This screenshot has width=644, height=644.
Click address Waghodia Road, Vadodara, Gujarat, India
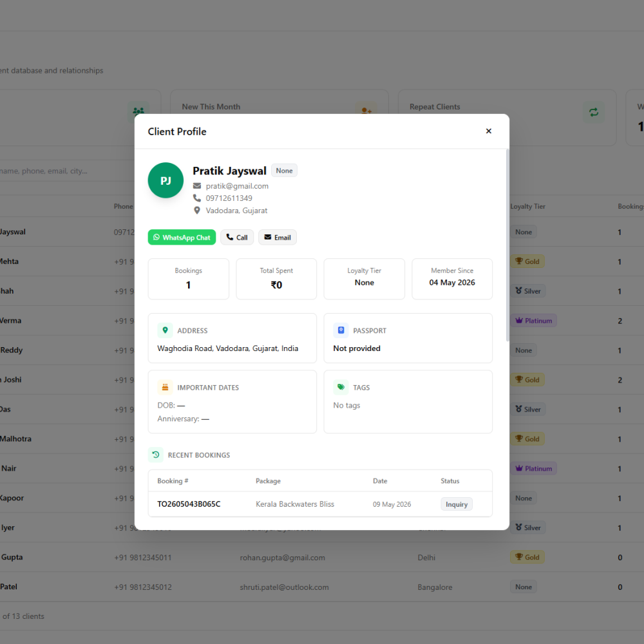(x=227, y=348)
